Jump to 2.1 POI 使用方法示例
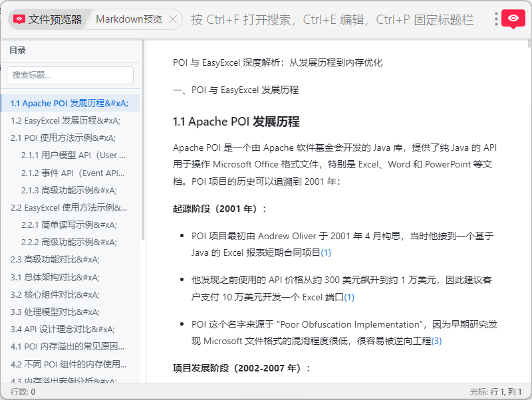 tap(70, 138)
